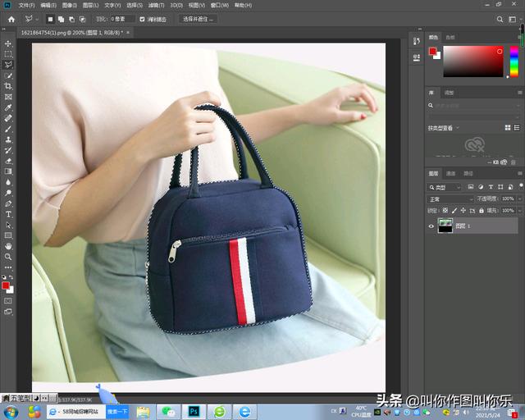Click the feather value input field
This screenshot has width=525, height=420.
[121, 18]
